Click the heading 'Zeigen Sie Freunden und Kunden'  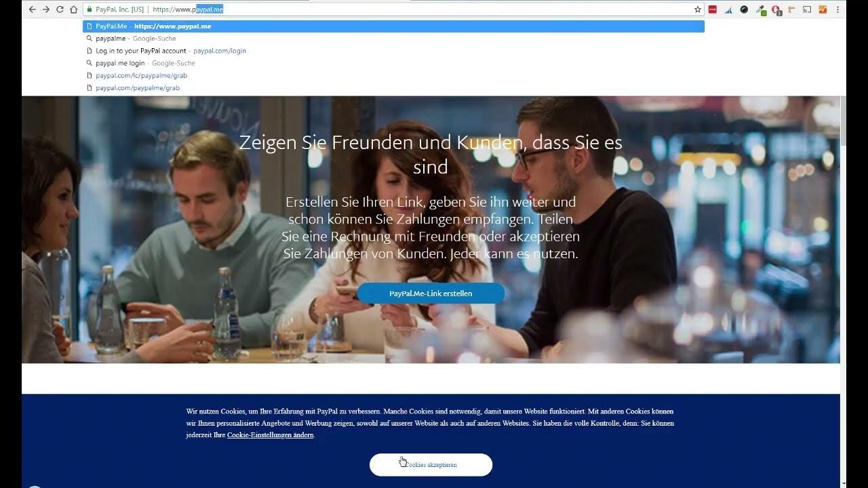point(431,155)
